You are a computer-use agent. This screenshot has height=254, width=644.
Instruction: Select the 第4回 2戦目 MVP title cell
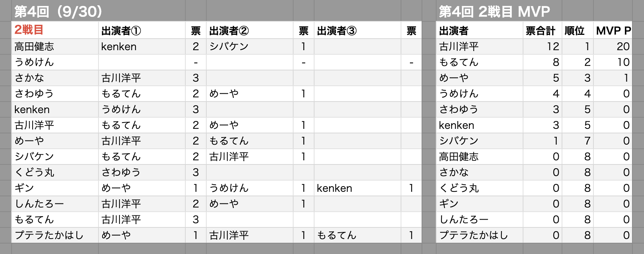494,12
